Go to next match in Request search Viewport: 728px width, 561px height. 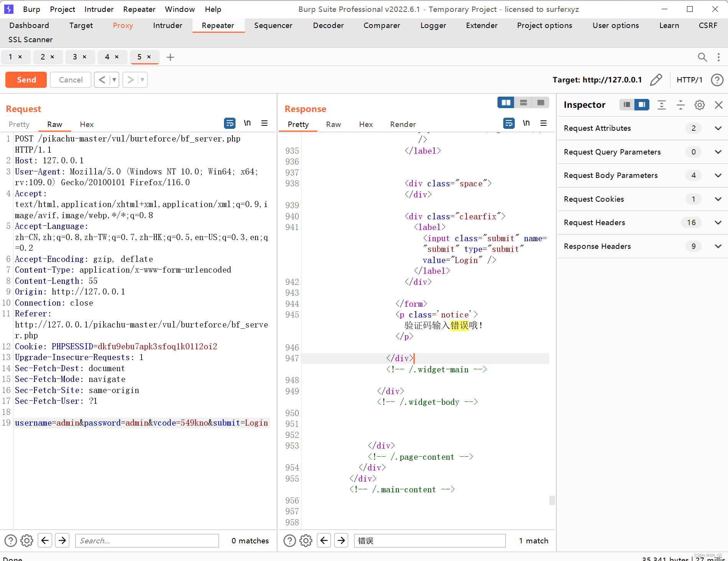62,541
